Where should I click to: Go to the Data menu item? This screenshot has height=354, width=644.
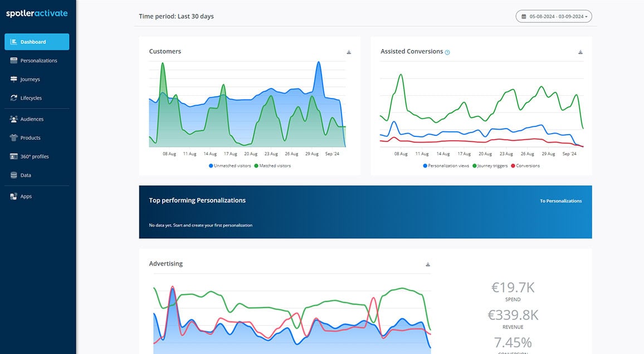click(x=26, y=175)
